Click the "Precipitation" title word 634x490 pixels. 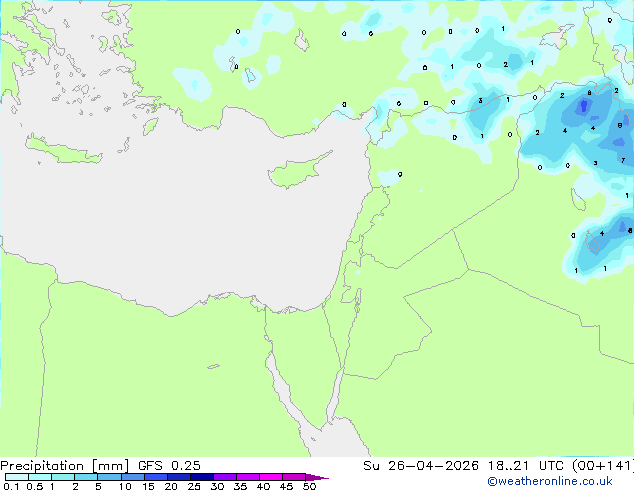[x=42, y=466]
